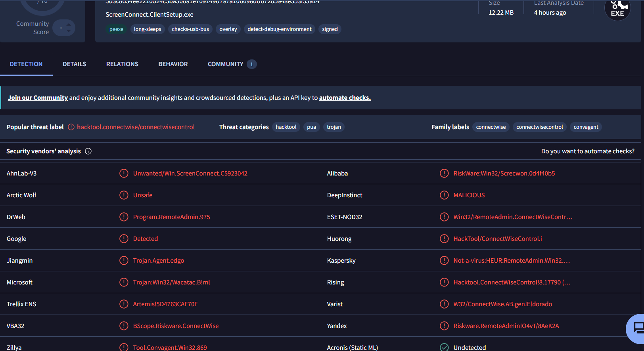Click detection 'Riskware.RemoteAdmin!O4vT/8AeK2A'
644x351 pixels.
tap(506, 326)
